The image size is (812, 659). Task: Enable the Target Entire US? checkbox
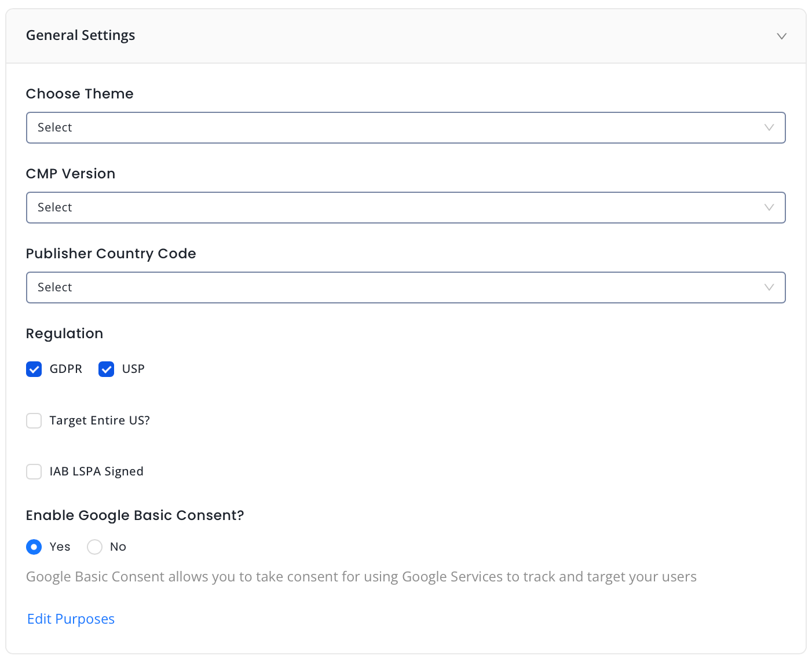34,420
